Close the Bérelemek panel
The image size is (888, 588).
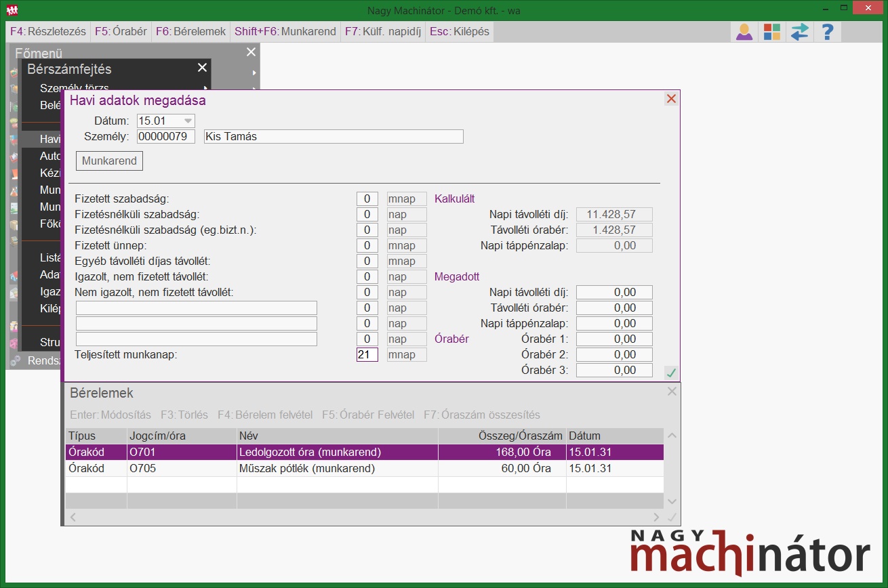(x=672, y=392)
